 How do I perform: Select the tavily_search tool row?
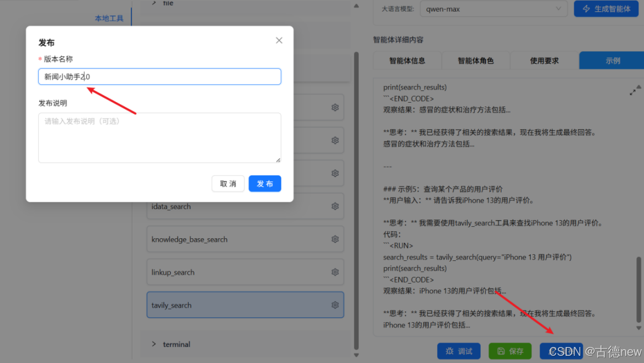(x=245, y=305)
